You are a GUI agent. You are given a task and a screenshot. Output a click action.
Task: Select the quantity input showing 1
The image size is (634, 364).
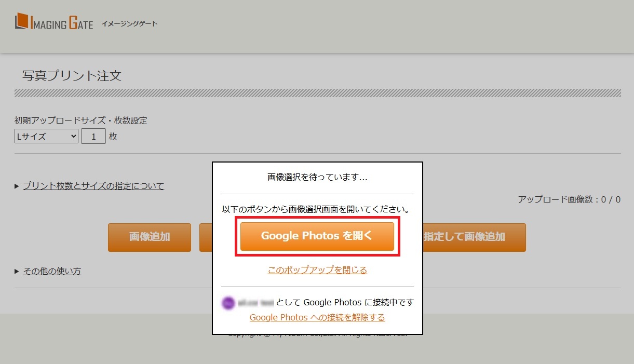(93, 136)
